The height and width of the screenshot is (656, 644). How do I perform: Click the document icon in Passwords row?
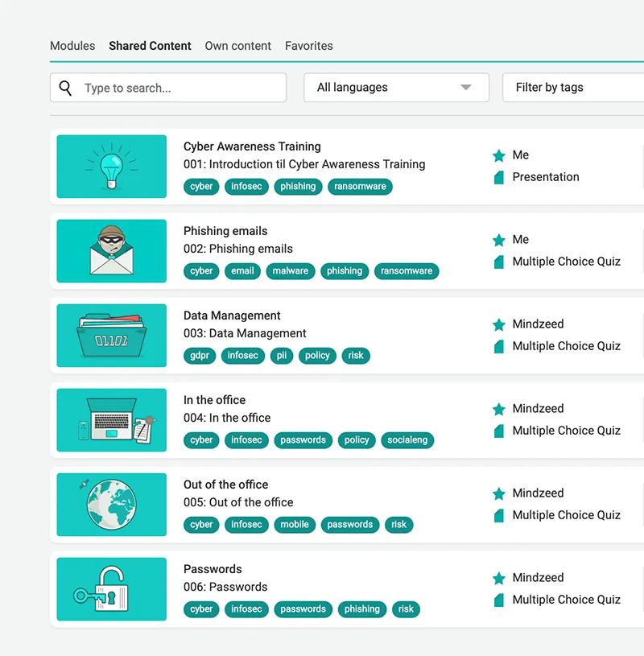[x=499, y=600]
